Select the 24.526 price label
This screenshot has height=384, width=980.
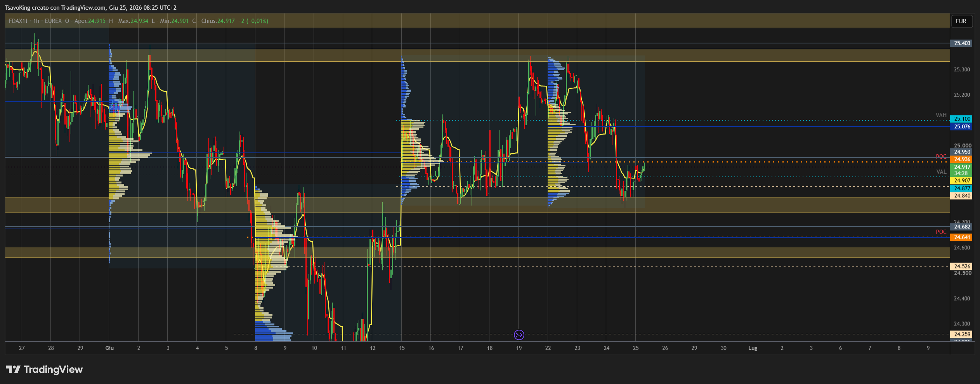961,266
